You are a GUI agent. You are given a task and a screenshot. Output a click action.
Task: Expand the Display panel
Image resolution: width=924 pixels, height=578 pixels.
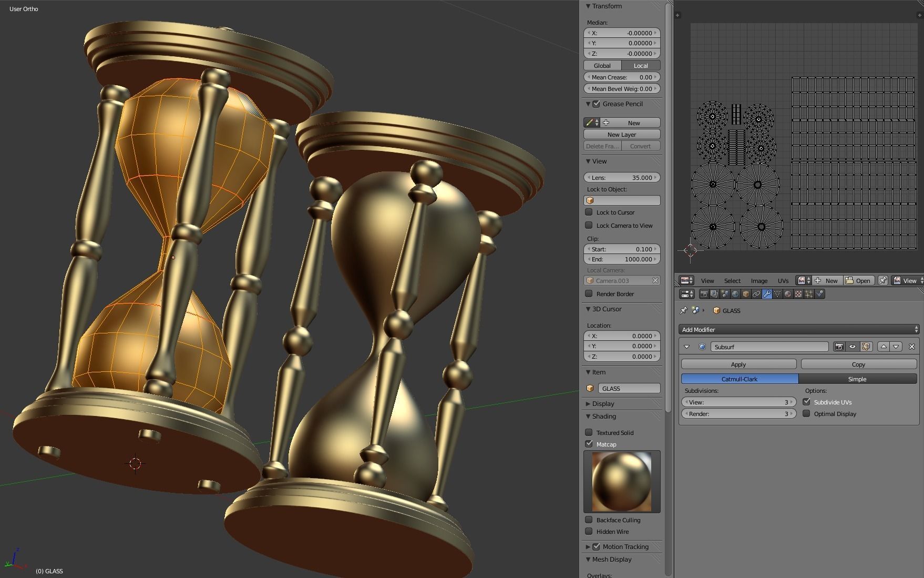(x=588, y=403)
